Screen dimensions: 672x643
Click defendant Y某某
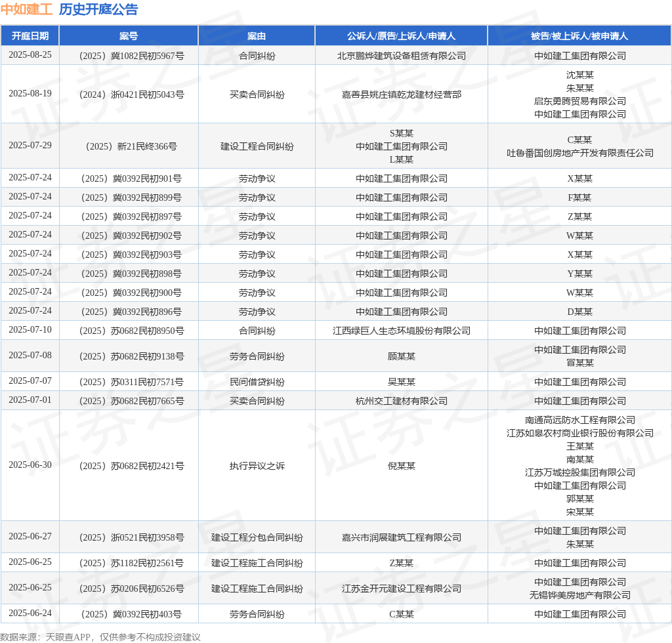[579, 274]
